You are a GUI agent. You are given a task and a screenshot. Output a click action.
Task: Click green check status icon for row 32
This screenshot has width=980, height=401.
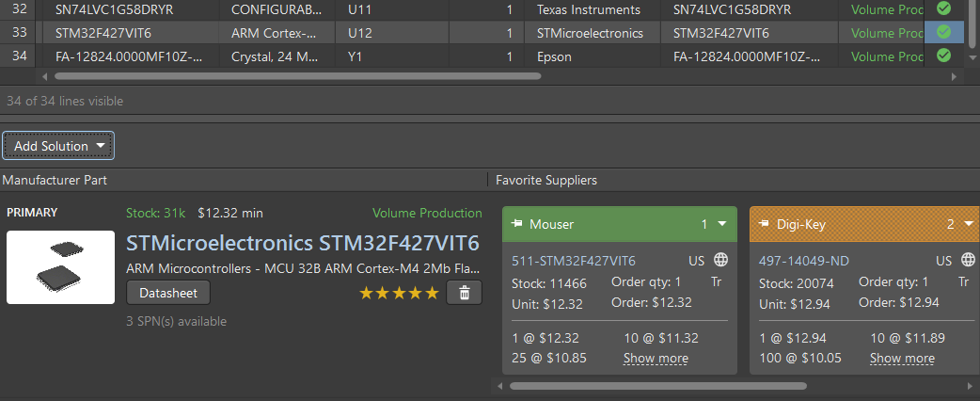coord(943,9)
